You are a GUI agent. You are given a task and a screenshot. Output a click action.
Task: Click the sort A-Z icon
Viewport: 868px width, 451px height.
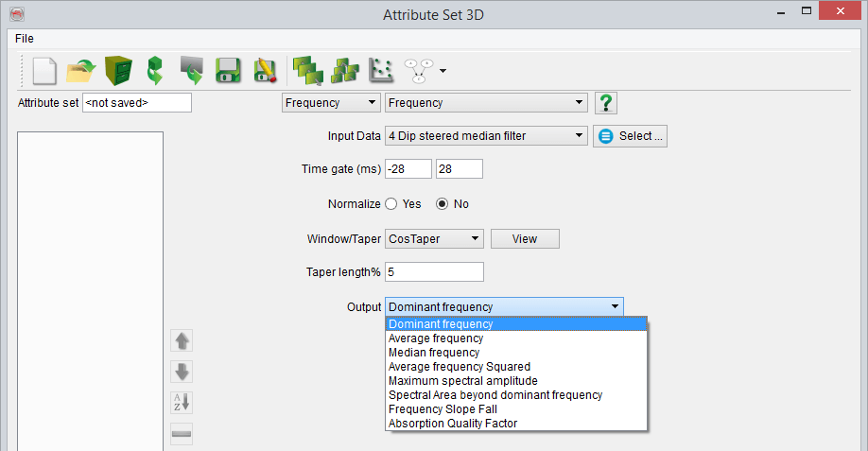pos(182,402)
